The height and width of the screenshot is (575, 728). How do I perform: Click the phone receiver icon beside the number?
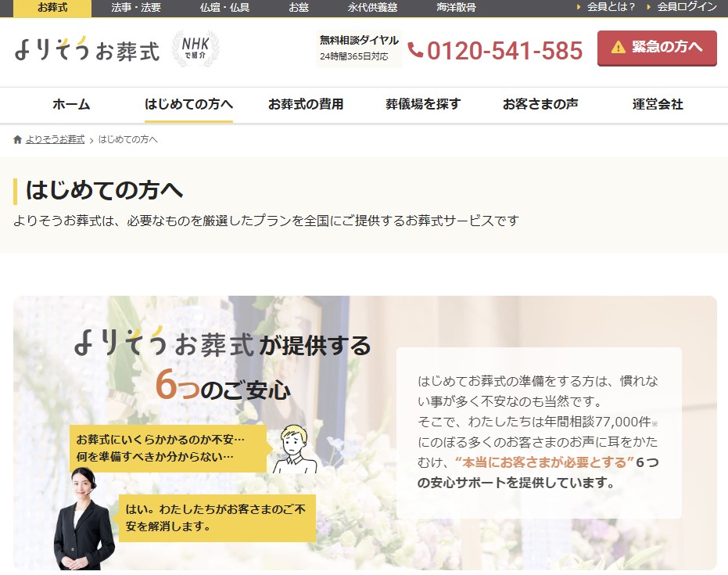(x=417, y=50)
